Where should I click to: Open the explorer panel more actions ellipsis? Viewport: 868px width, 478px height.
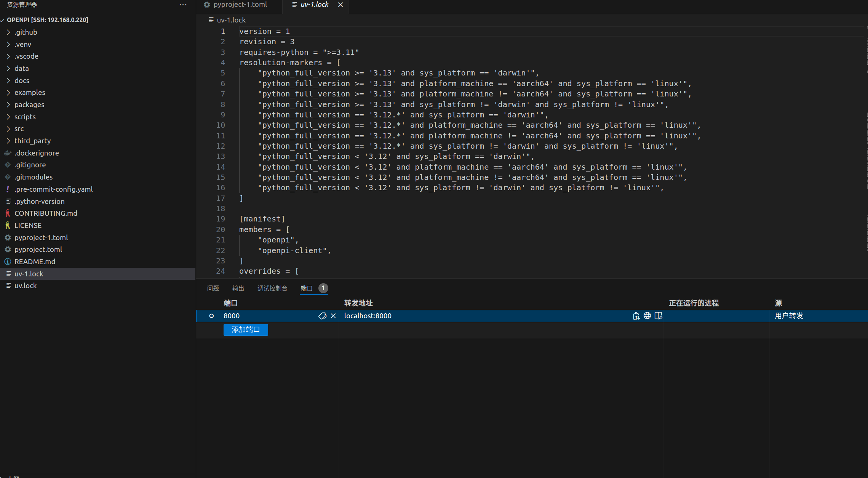(x=183, y=5)
